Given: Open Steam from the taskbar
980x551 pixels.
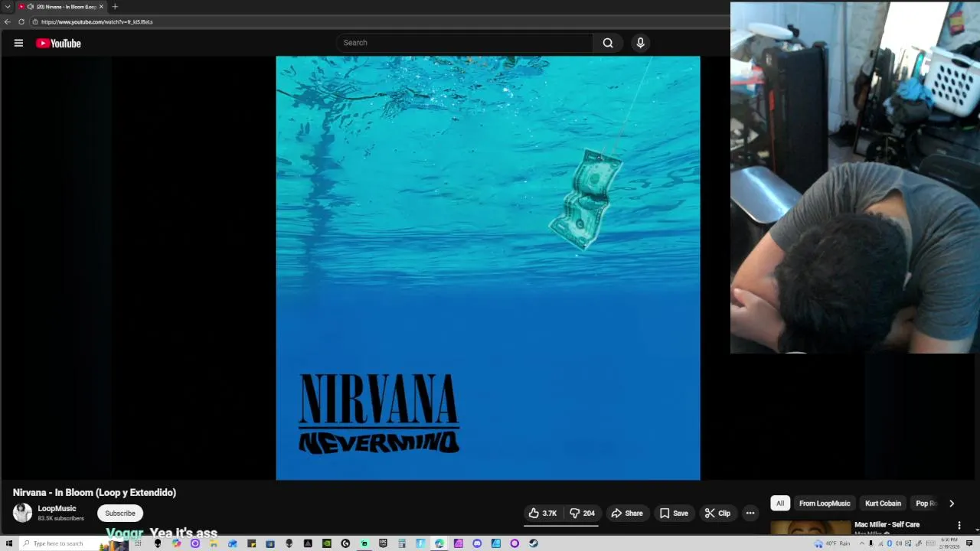Looking at the screenshot, I should tap(534, 543).
